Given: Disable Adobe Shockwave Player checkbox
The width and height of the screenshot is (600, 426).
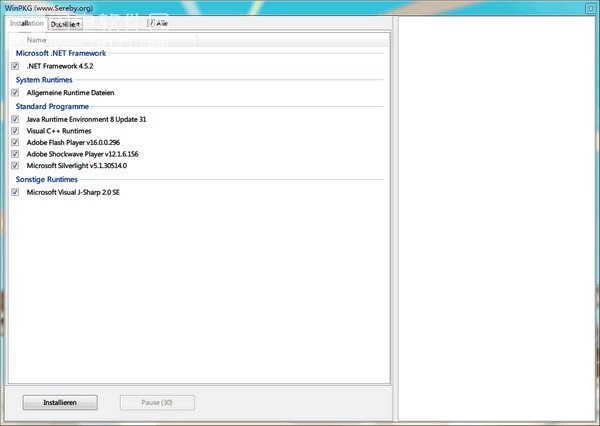Looking at the screenshot, I should [15, 154].
